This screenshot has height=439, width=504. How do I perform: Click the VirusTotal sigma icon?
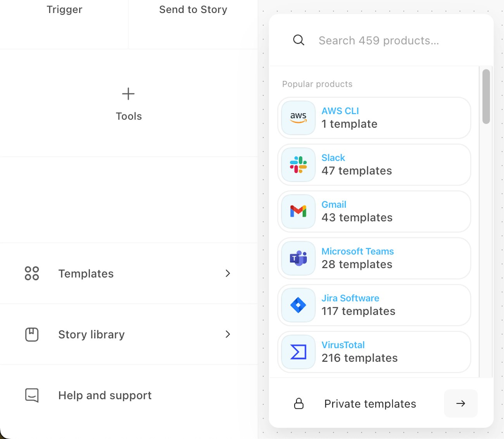pyautogui.click(x=298, y=352)
